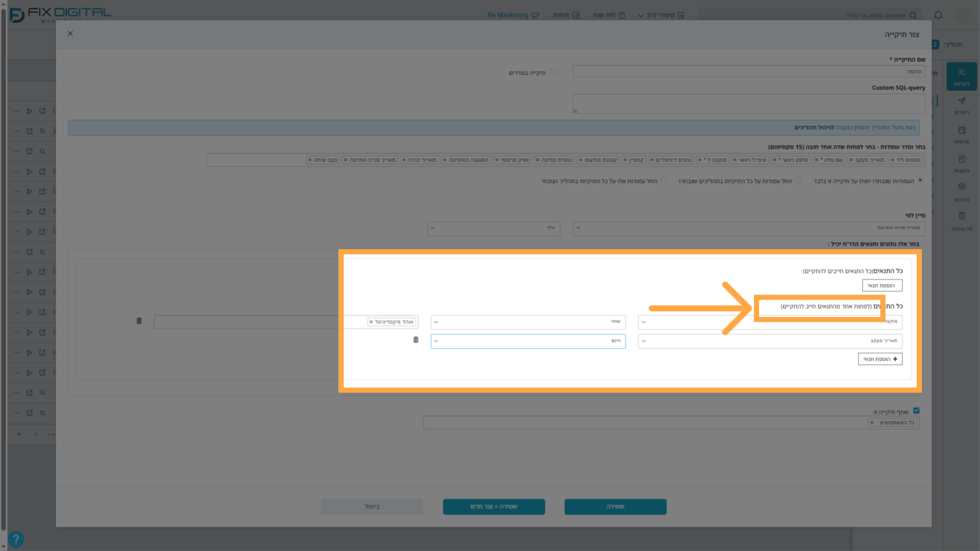Open the notifications bell
This screenshot has height=551, width=980.
point(938,15)
